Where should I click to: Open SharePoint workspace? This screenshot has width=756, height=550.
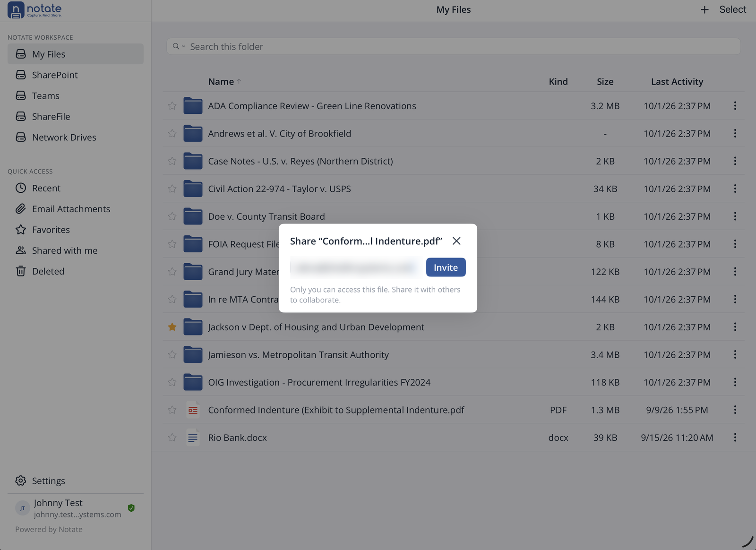point(76,75)
